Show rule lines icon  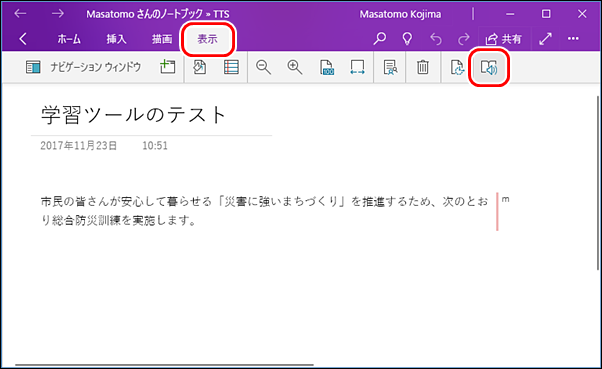231,67
